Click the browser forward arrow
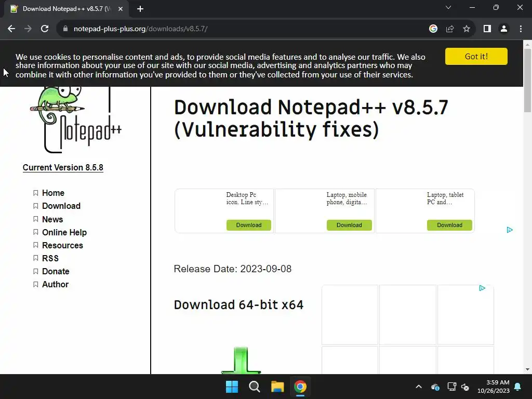Viewport: 532px width, 399px height. tap(28, 29)
